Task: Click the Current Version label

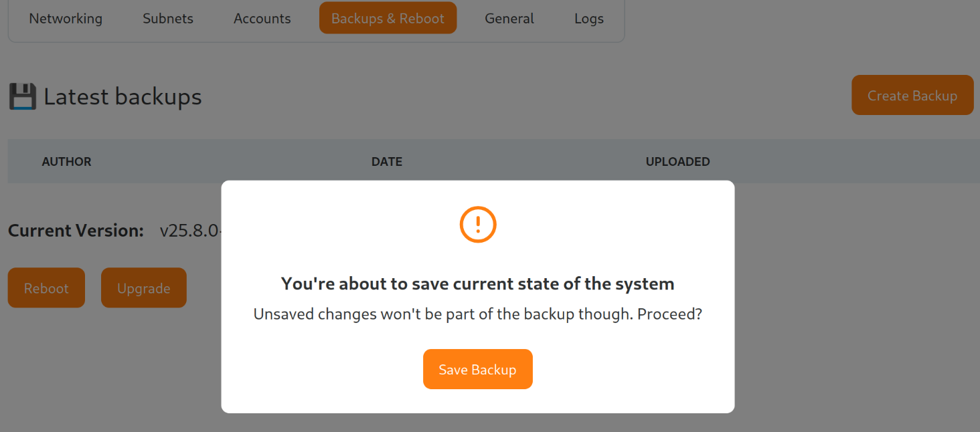Action: pyautogui.click(x=76, y=231)
